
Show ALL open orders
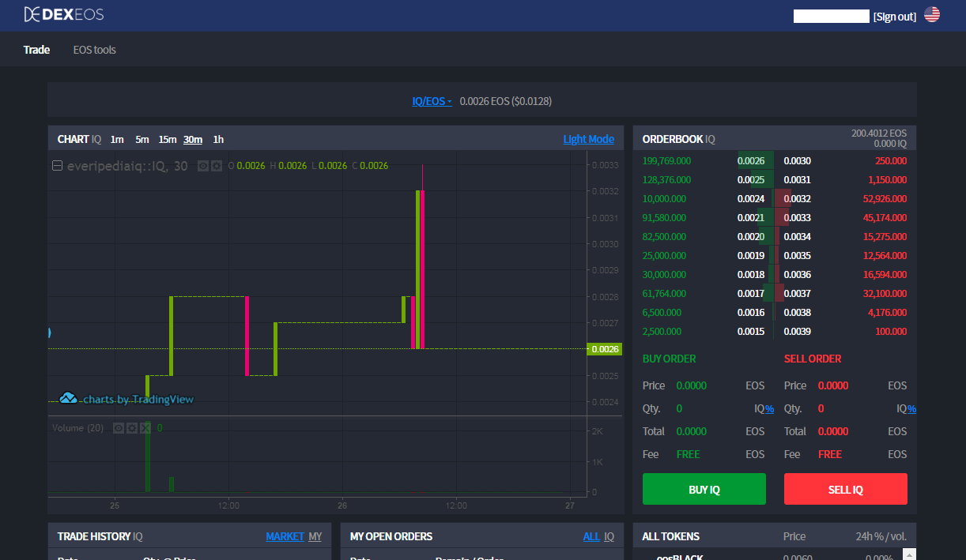(591, 536)
